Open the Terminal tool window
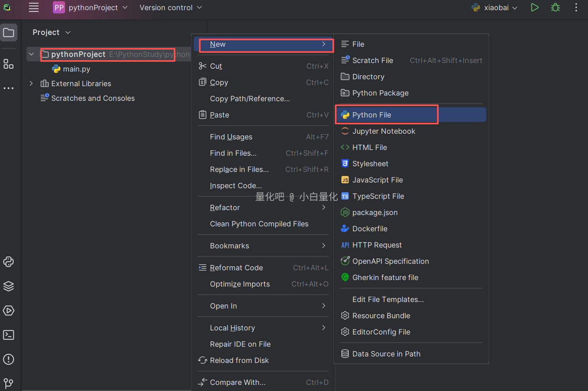Image resolution: width=588 pixels, height=391 pixels. click(x=9, y=335)
